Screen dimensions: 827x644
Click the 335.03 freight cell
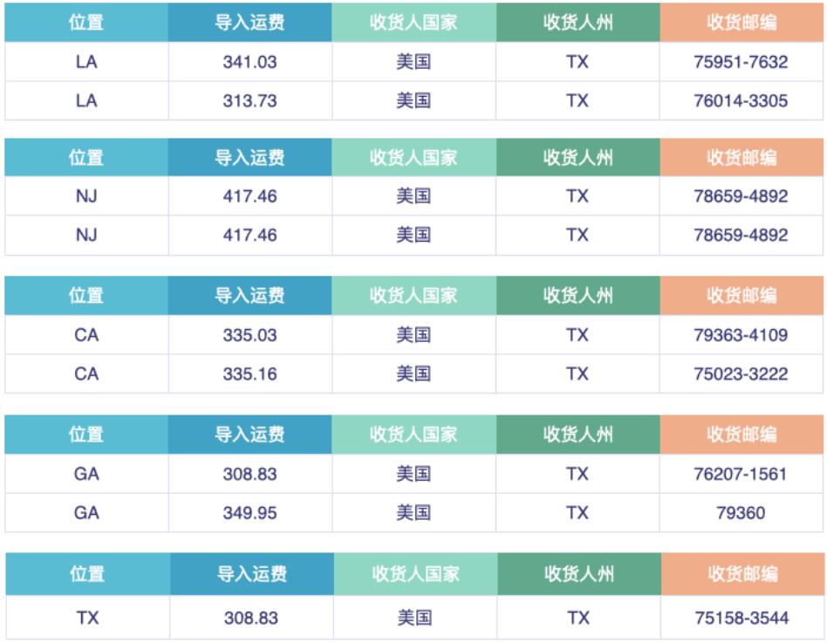(249, 335)
